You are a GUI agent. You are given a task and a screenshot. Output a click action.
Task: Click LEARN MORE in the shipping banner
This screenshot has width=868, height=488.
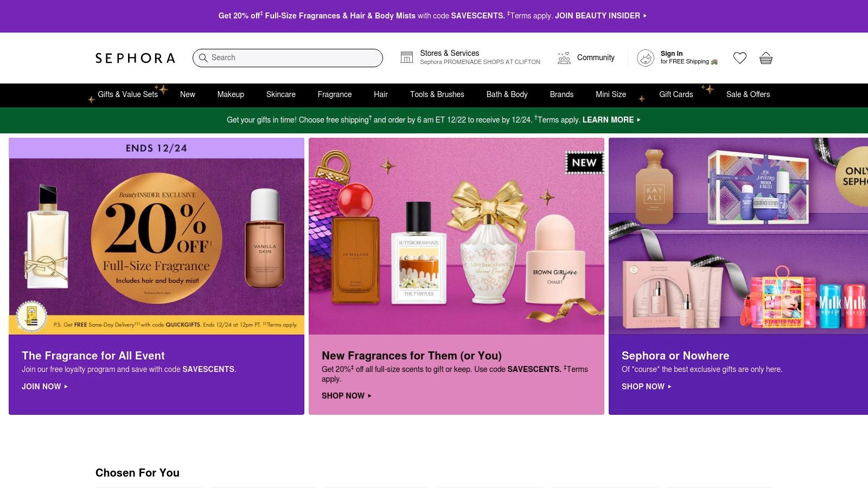click(608, 120)
